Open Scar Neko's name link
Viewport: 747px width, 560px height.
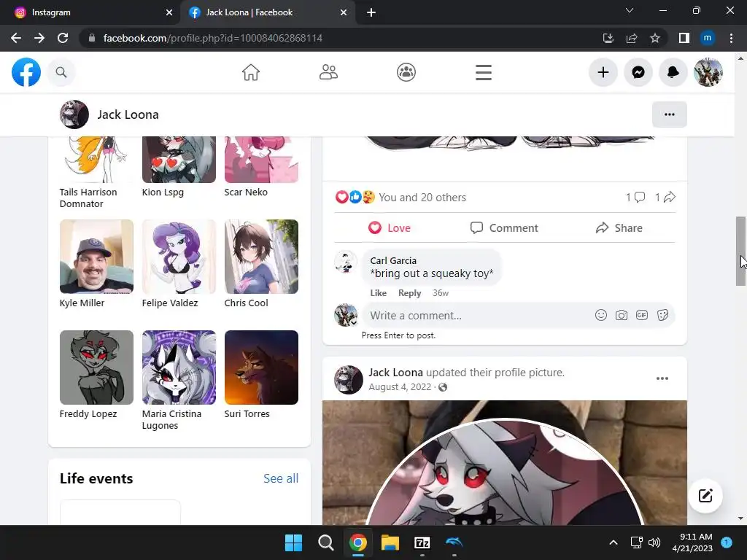point(246,192)
